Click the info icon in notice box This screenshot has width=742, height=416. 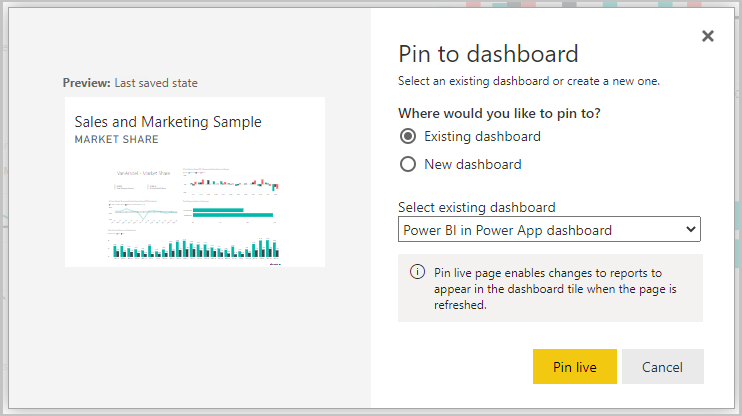pyautogui.click(x=417, y=273)
